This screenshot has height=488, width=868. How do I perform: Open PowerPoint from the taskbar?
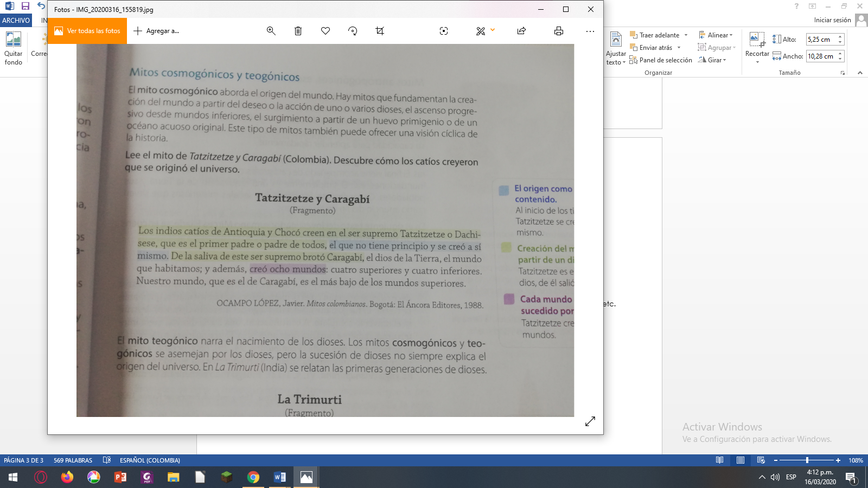coord(120,477)
